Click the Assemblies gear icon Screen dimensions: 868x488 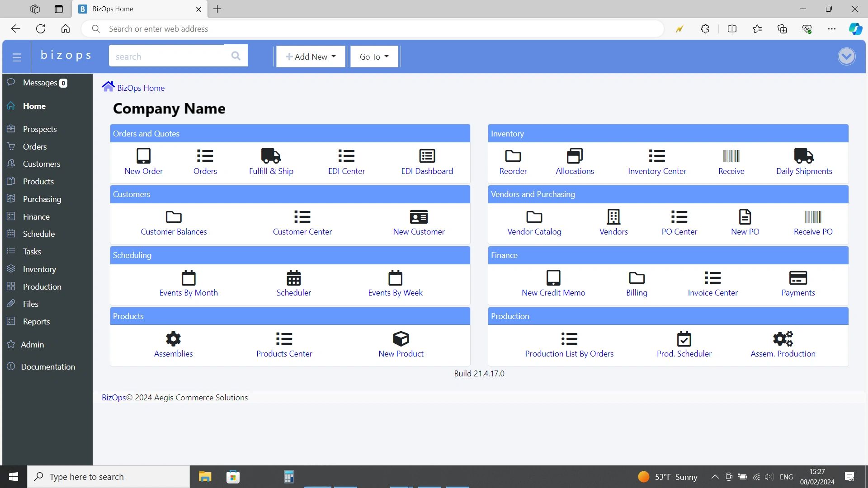(173, 339)
